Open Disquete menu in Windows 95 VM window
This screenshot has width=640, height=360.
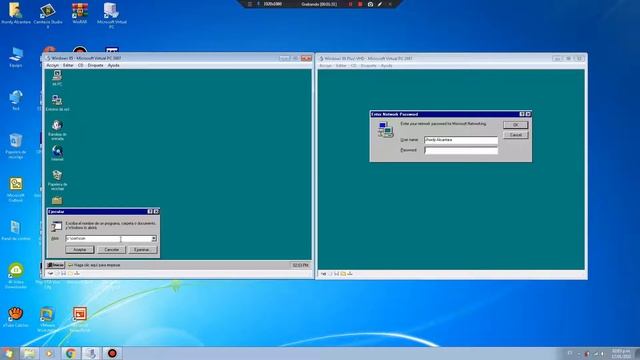pos(96,65)
